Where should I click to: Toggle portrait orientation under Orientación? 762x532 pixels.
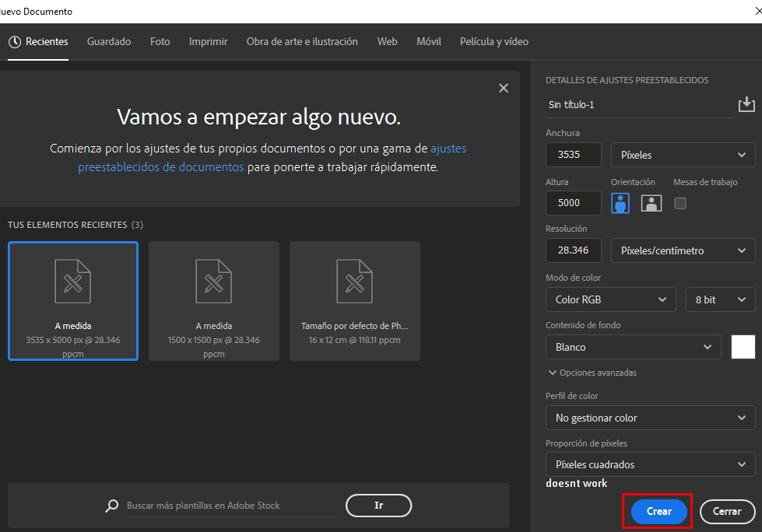pos(619,202)
